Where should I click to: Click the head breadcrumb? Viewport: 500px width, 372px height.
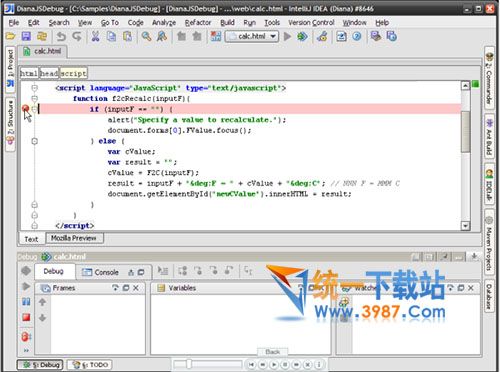tap(49, 73)
